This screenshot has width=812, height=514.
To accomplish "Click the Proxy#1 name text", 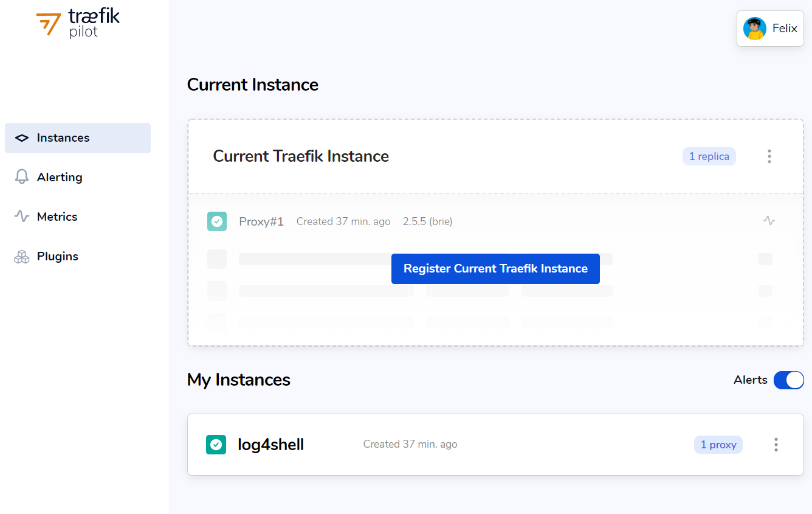I will (x=261, y=221).
